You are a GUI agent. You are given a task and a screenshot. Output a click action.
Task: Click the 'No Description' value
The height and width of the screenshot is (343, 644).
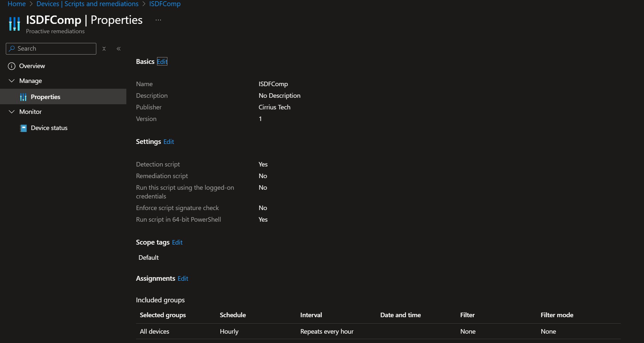[280, 96]
